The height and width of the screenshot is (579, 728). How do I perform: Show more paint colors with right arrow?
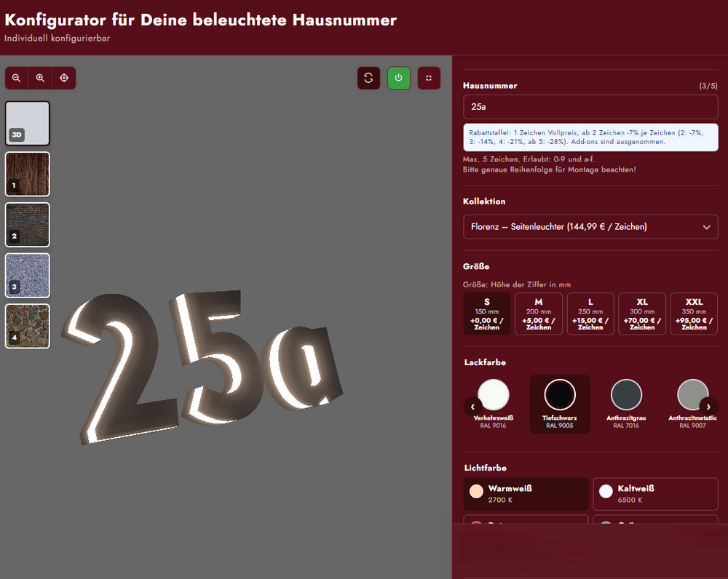coord(708,407)
